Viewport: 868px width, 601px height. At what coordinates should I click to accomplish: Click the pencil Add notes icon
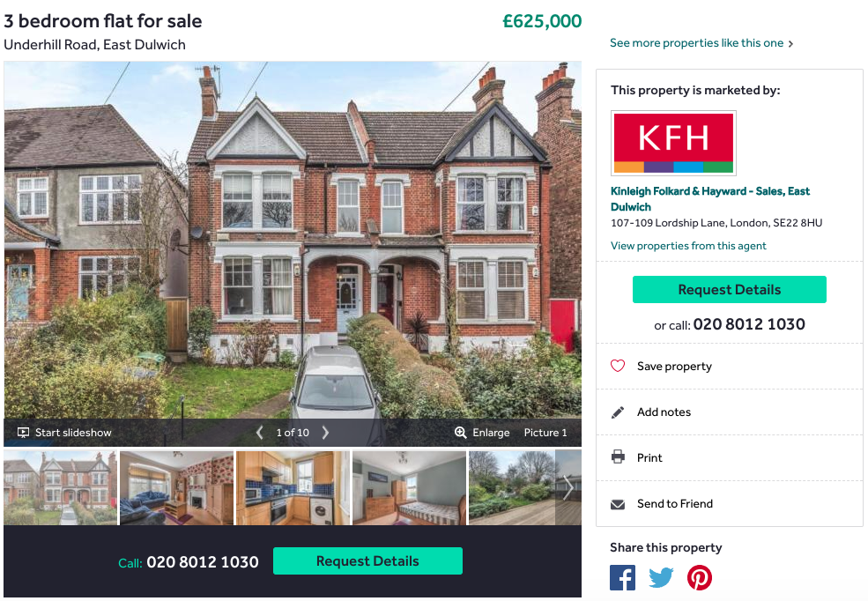click(x=618, y=412)
